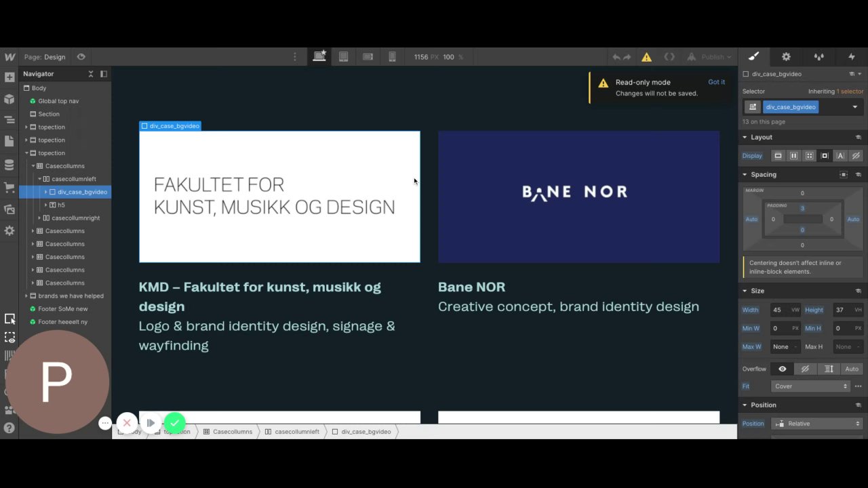This screenshot has height=488, width=868.
Task: Open the three-dot more options in top bar
Action: [294, 57]
